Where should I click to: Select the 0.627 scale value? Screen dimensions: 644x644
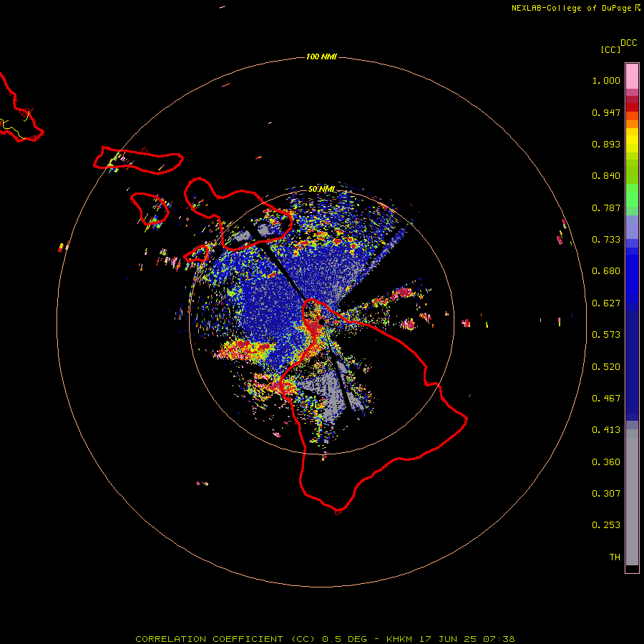(606, 303)
